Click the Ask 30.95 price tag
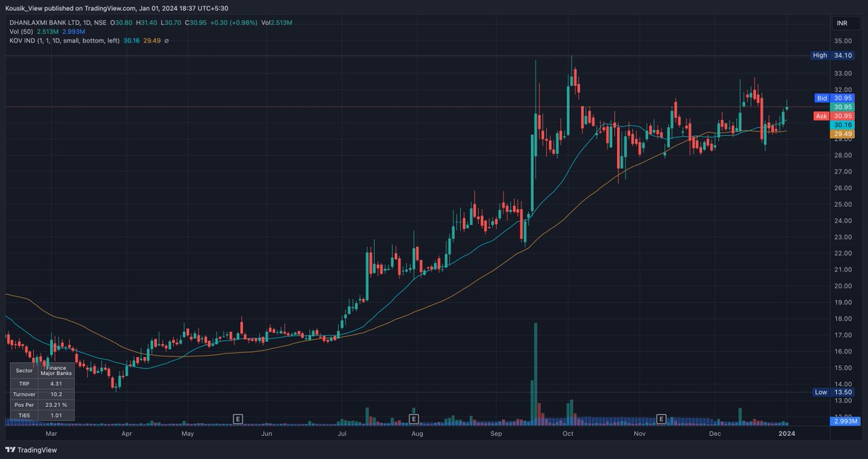 pos(835,116)
